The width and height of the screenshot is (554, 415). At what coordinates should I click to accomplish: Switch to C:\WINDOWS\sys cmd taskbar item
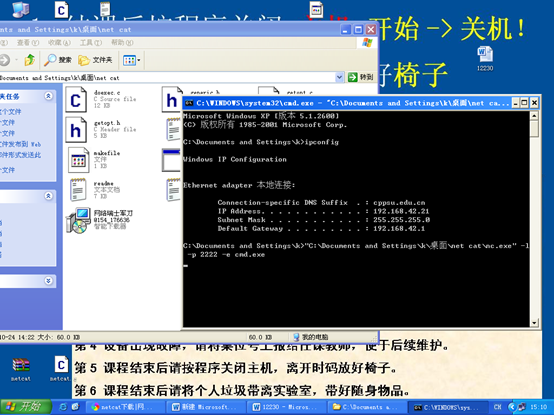tap(448, 407)
